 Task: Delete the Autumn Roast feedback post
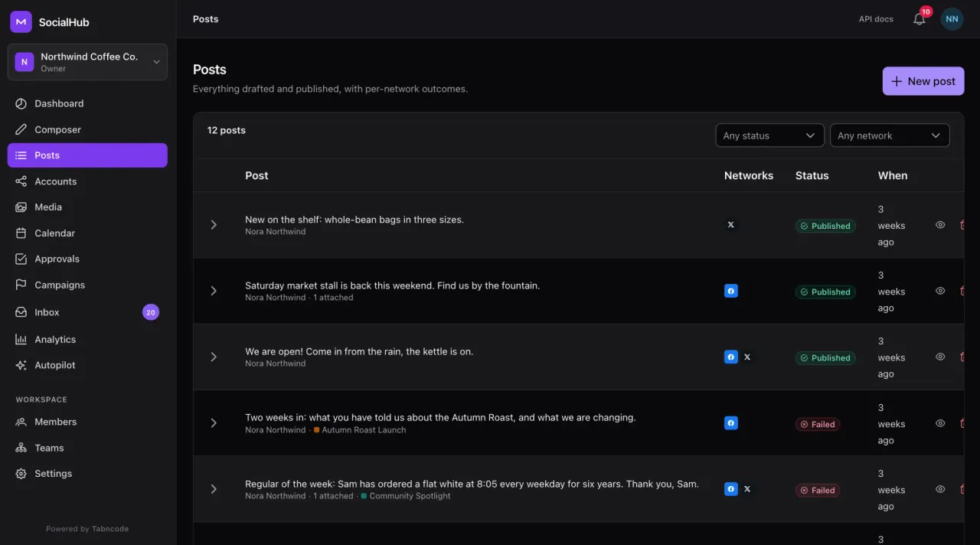coord(961,423)
